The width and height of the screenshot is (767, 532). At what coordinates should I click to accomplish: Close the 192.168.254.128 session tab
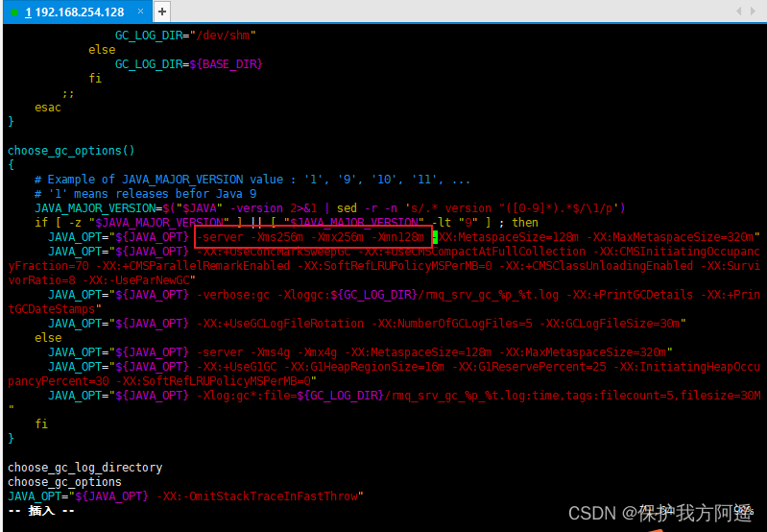click(140, 12)
